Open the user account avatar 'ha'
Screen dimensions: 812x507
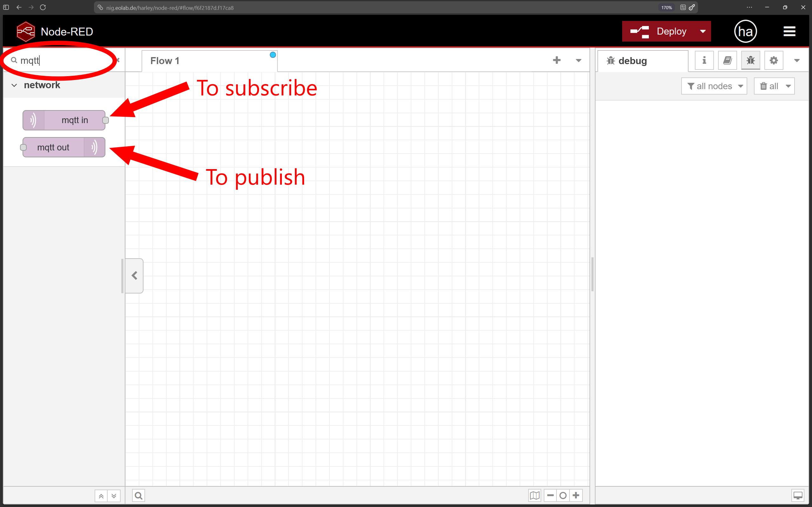click(x=745, y=31)
